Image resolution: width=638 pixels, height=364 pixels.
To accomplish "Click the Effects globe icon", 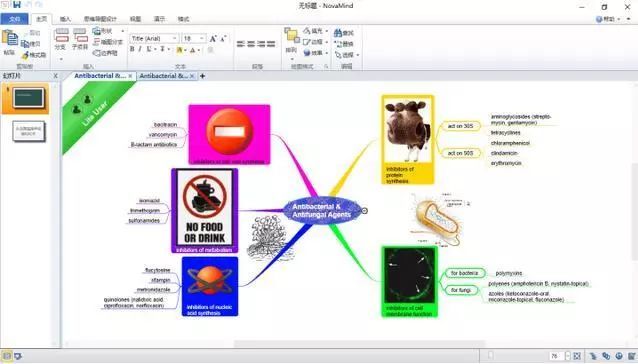I will click(307, 53).
